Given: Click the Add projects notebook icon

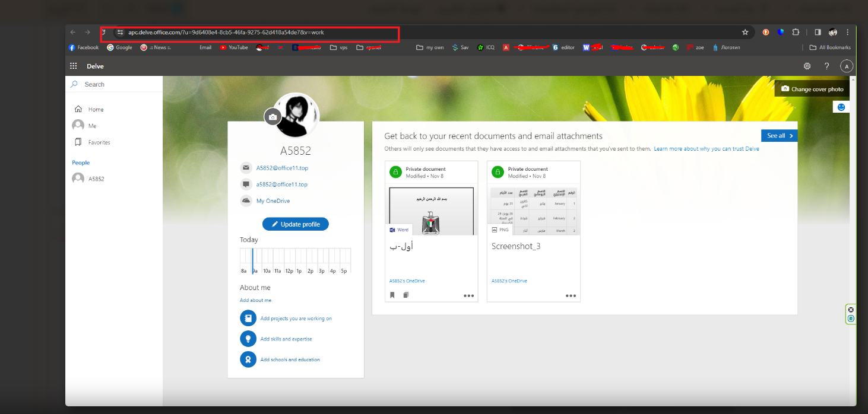Looking at the screenshot, I should pos(248,319).
